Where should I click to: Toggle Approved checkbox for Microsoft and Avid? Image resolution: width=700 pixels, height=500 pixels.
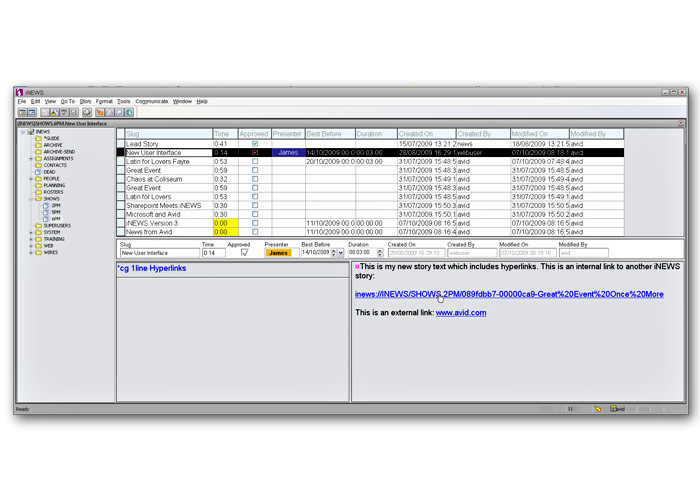pyautogui.click(x=255, y=214)
